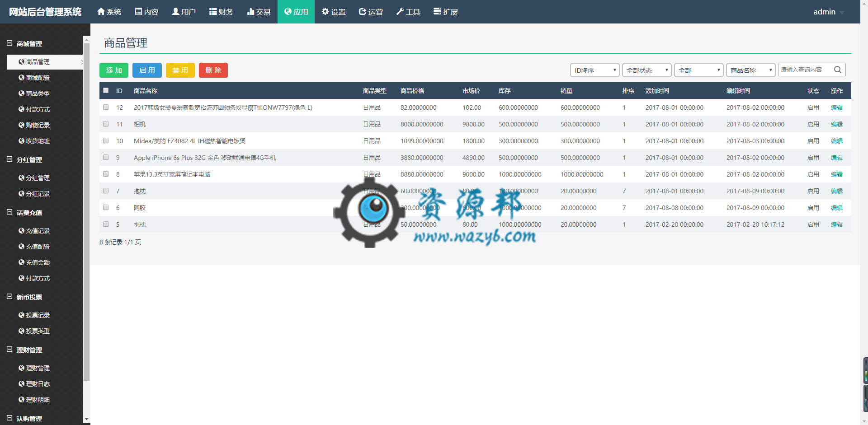
Task: Click the blue 启用 button
Action: pos(147,70)
